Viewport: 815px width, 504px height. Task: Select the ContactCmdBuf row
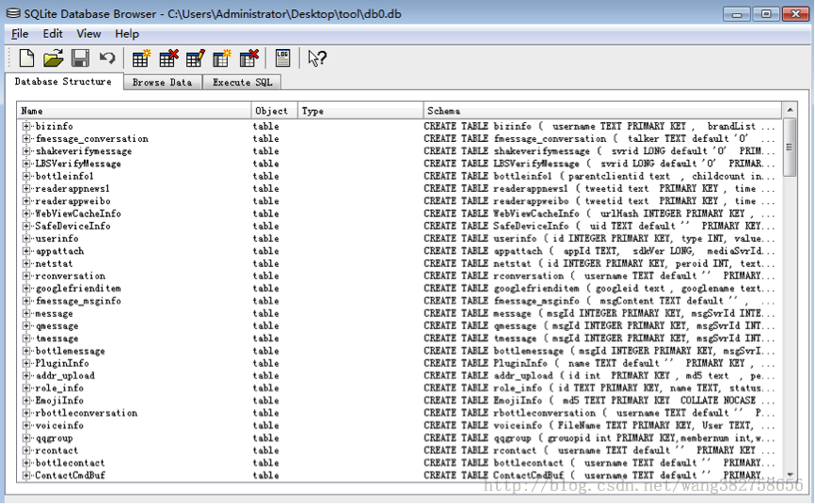(399, 476)
